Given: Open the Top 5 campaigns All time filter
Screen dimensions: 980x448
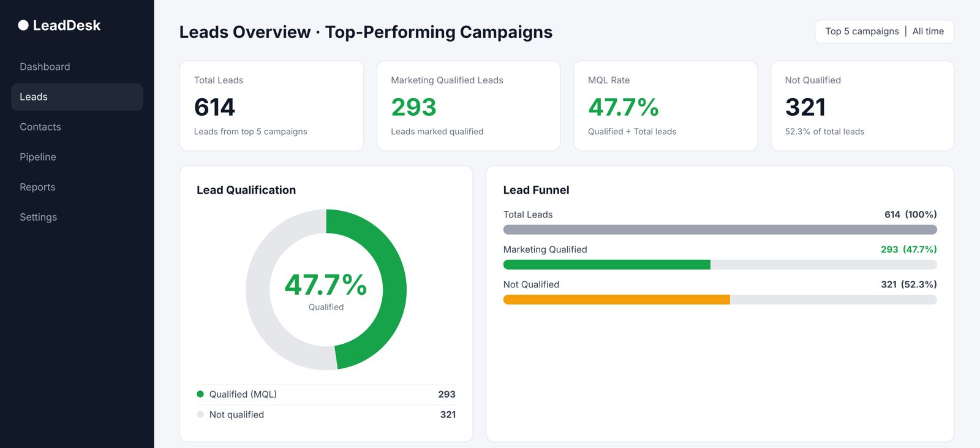Looking at the screenshot, I should pyautogui.click(x=884, y=32).
